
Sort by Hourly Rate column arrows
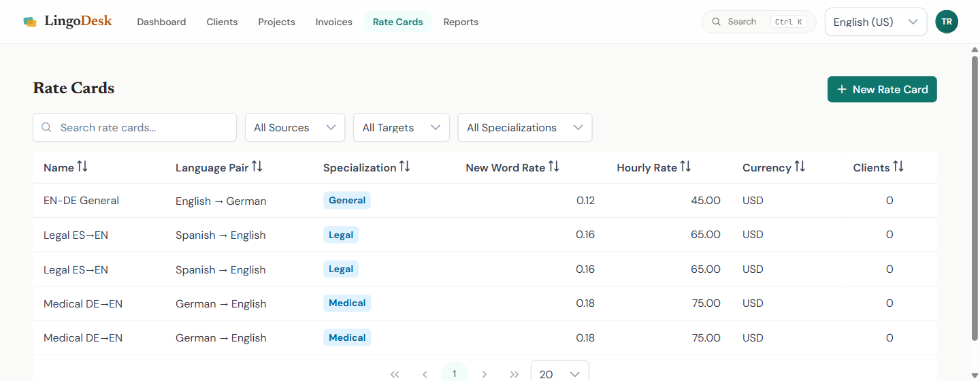tap(685, 167)
